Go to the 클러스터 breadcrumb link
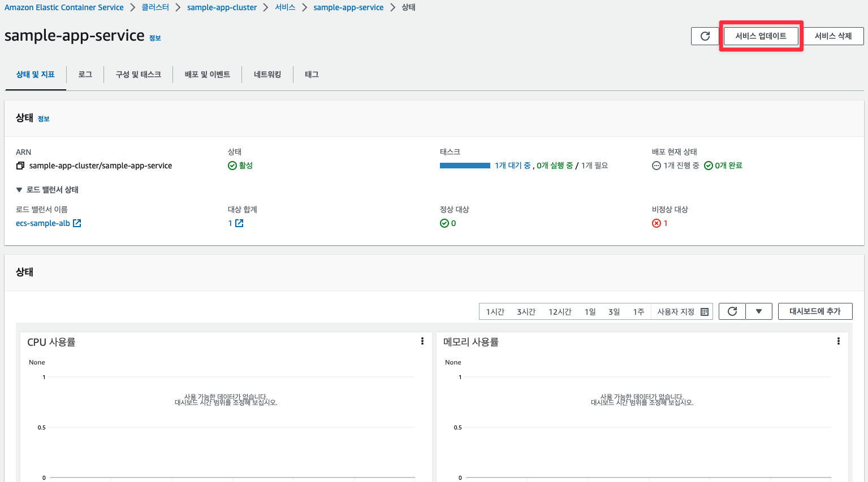Viewport: 868px width, 482px height. tap(156, 7)
